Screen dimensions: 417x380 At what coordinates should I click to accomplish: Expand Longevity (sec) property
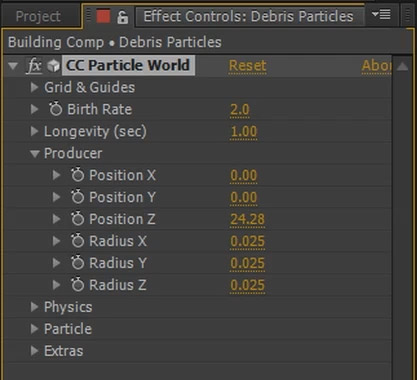click(34, 131)
